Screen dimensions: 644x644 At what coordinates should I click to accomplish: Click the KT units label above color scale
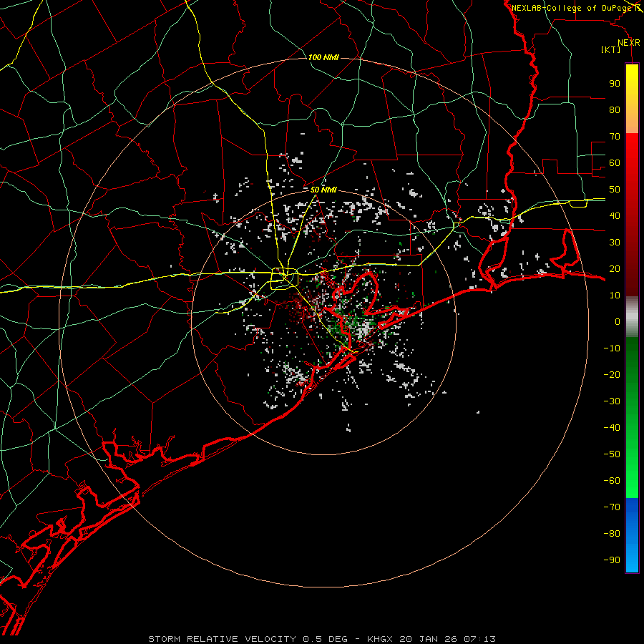[x=611, y=49]
